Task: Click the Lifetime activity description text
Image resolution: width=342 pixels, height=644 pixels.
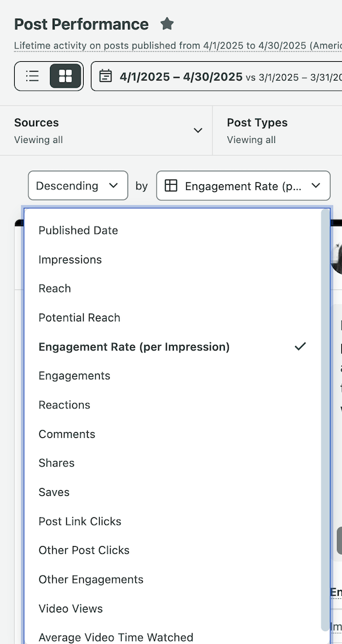Action: (178, 45)
